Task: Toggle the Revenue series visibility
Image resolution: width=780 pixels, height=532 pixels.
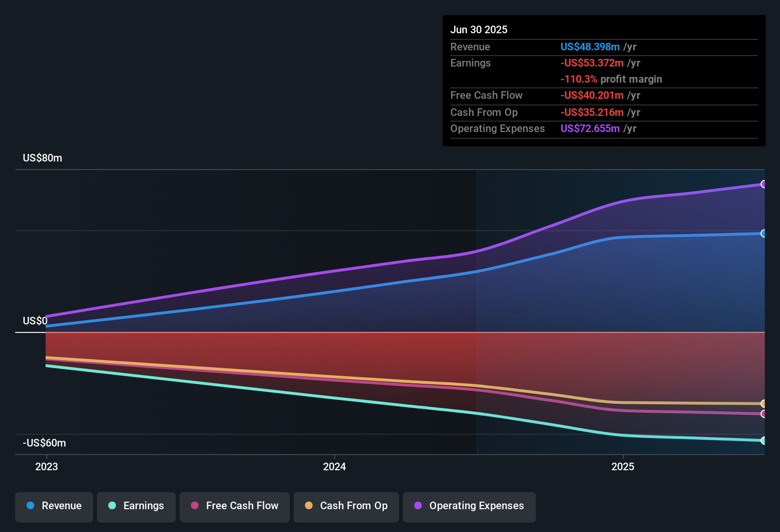Action: point(54,506)
